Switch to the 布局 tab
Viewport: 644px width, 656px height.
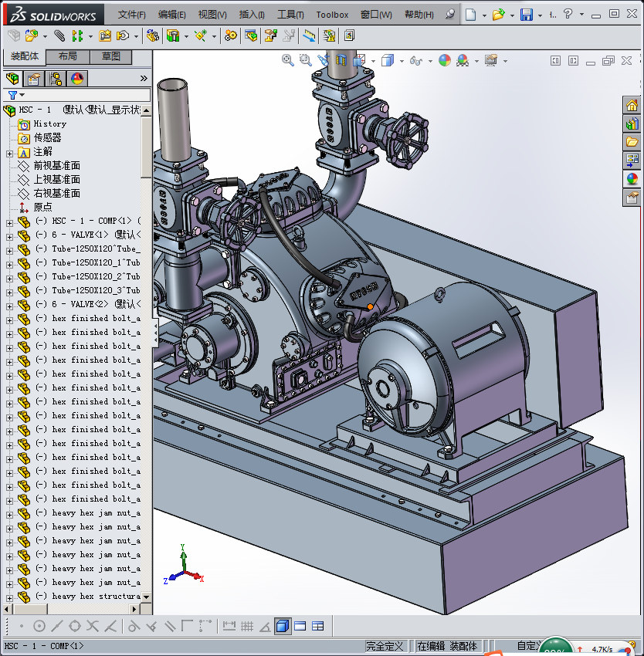pos(67,56)
